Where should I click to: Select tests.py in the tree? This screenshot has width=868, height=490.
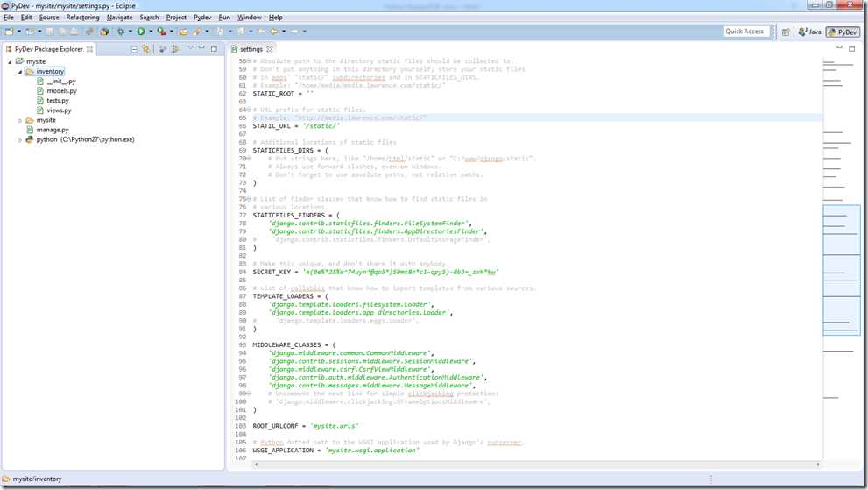(x=58, y=101)
